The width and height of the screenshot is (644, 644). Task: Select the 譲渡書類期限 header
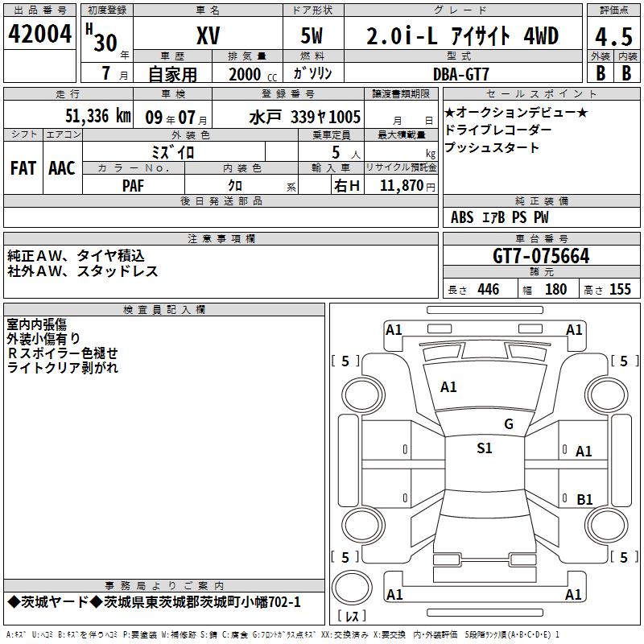pos(401,93)
